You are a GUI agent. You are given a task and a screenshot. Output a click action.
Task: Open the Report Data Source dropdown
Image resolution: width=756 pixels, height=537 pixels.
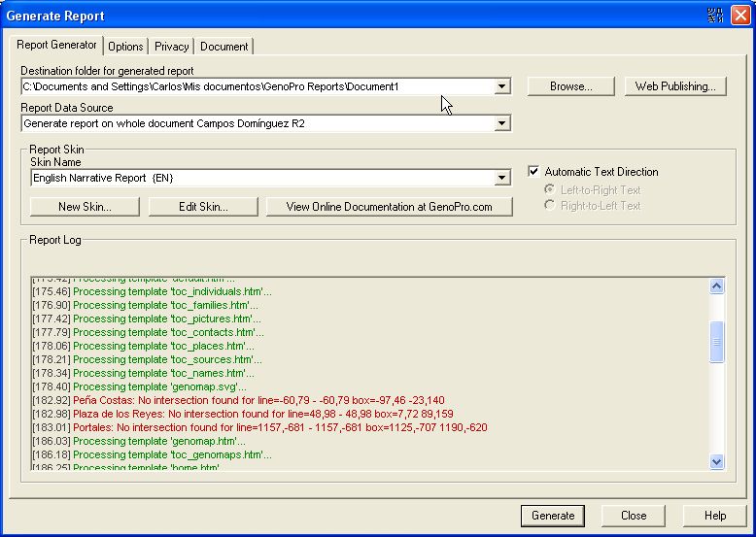[501, 124]
